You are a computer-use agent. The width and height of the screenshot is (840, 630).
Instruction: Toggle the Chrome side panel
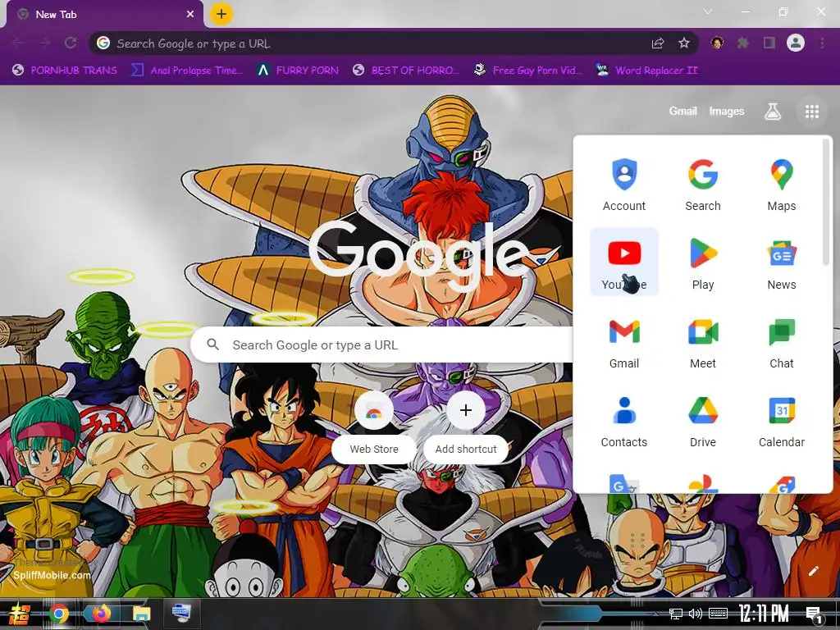point(769,43)
